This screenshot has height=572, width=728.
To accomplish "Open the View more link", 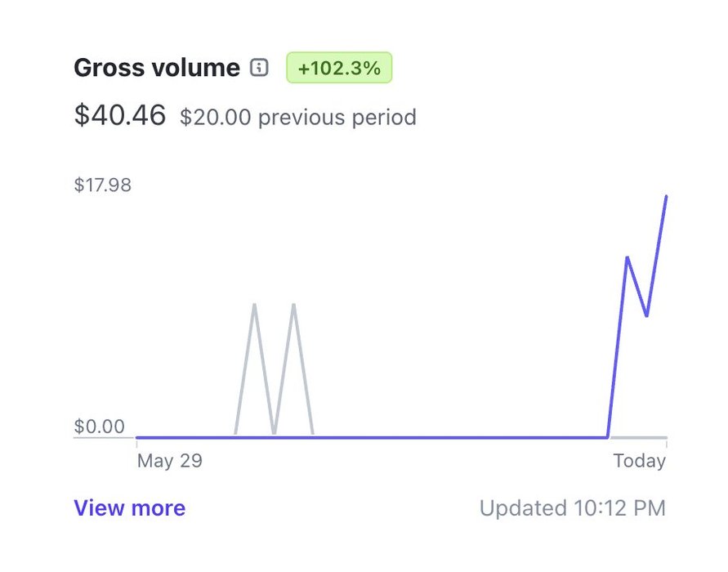I will [129, 508].
